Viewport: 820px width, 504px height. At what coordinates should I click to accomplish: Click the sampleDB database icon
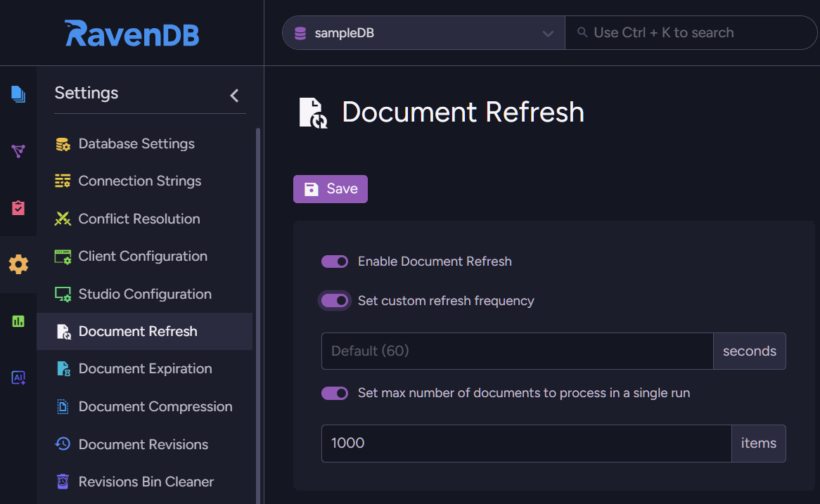(x=300, y=33)
